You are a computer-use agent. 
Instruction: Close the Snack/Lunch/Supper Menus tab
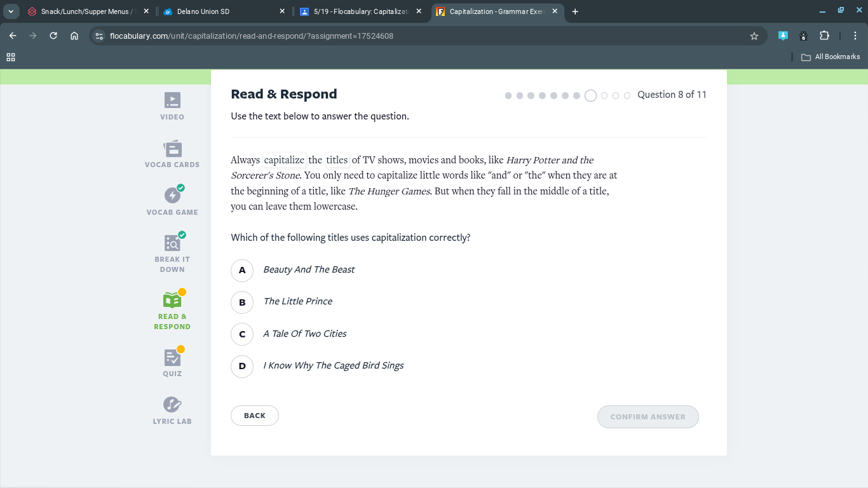(x=146, y=11)
